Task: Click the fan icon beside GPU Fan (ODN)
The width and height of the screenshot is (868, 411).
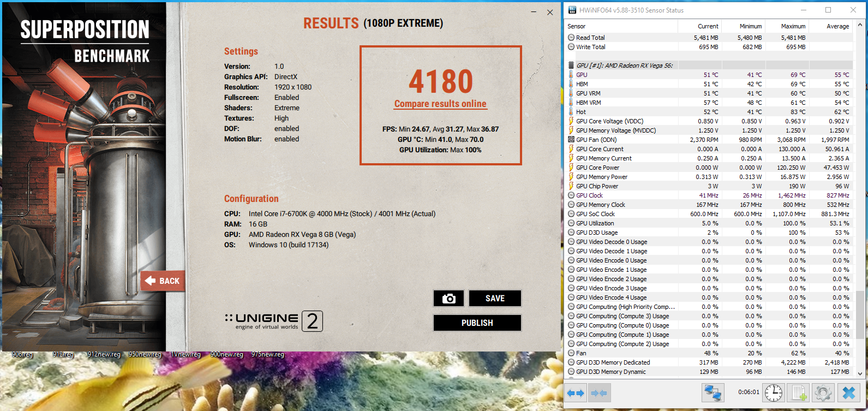Action: click(571, 140)
